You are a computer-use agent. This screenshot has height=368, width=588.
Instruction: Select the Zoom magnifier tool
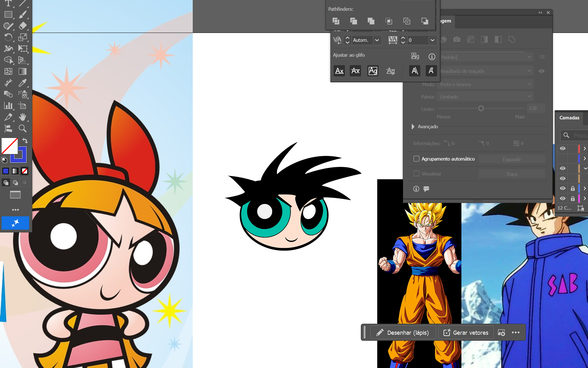coord(22,128)
